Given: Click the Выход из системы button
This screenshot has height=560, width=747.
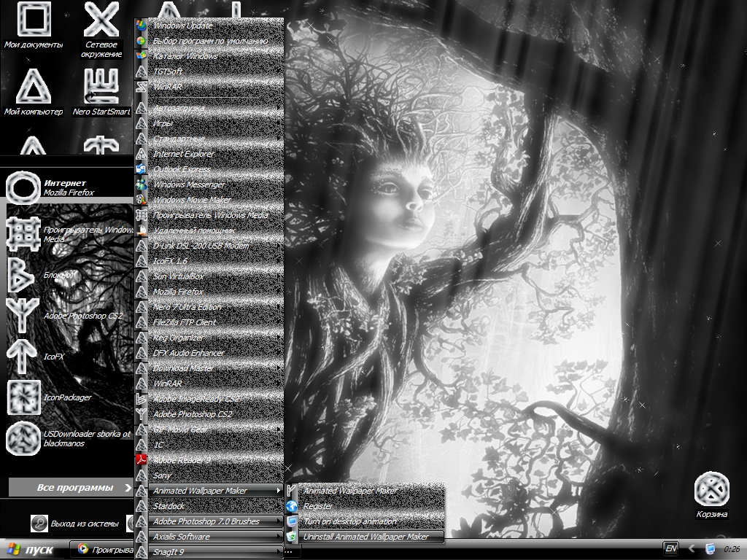Looking at the screenshot, I should point(75,524).
